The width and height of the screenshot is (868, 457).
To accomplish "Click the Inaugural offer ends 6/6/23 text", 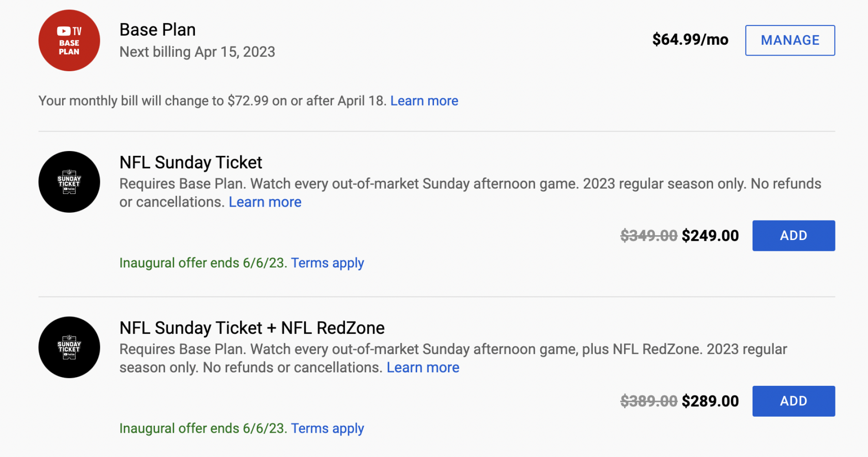I will click(202, 263).
